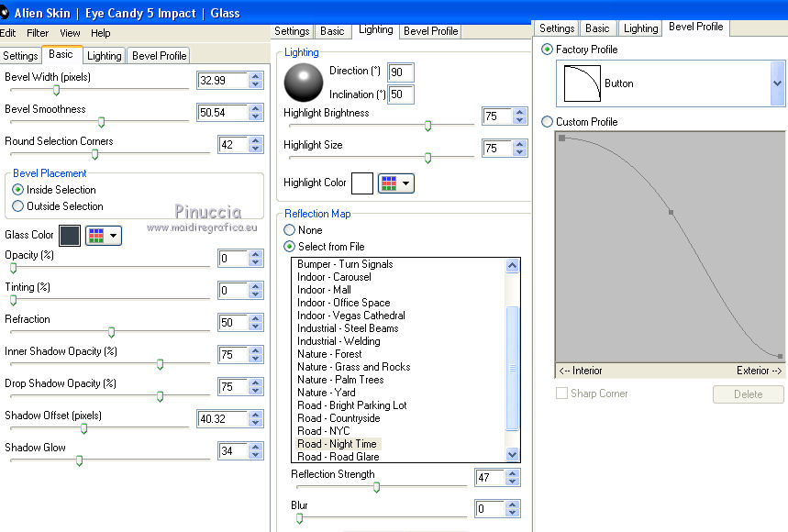Viewport: 788px width, 532px height.
Task: Click reflection list scroll down arrow
Action: click(512, 454)
